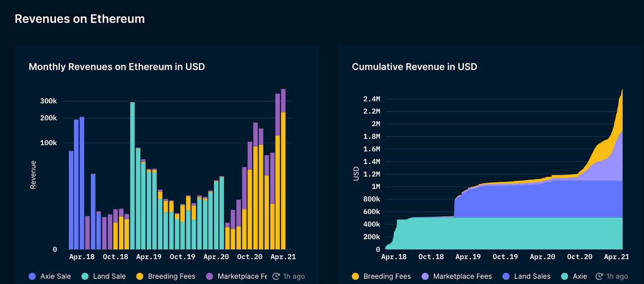Toggle Breeding Fees in the Cumulative Revenue legend
The width and height of the screenshot is (644, 284).
point(381,276)
